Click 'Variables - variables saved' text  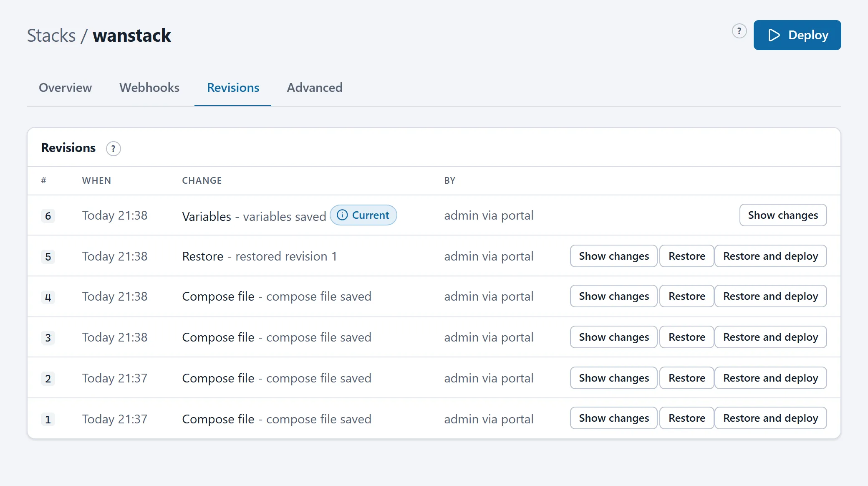coord(254,216)
